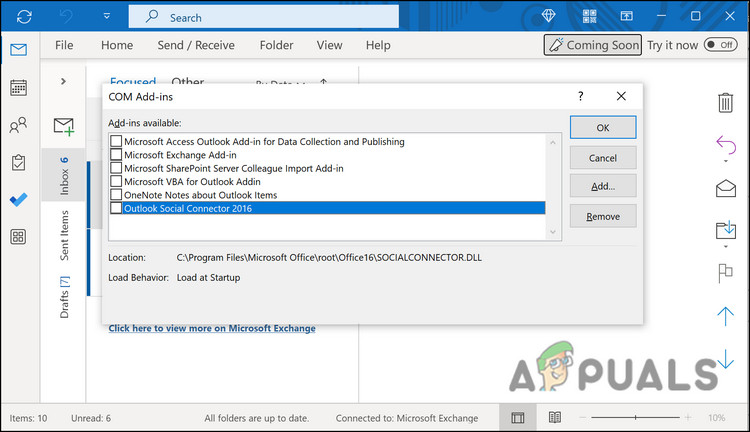The image size is (750, 432).
Task: Open the File menu
Action: [64, 45]
